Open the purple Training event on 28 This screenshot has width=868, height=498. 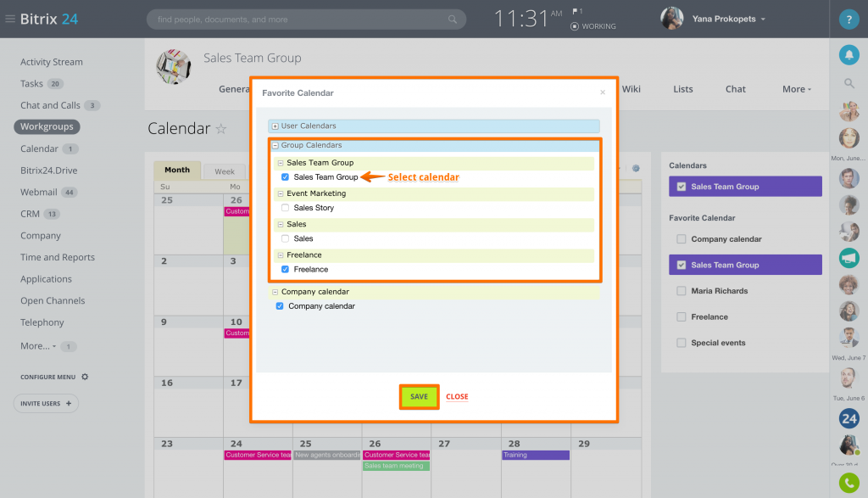536,456
